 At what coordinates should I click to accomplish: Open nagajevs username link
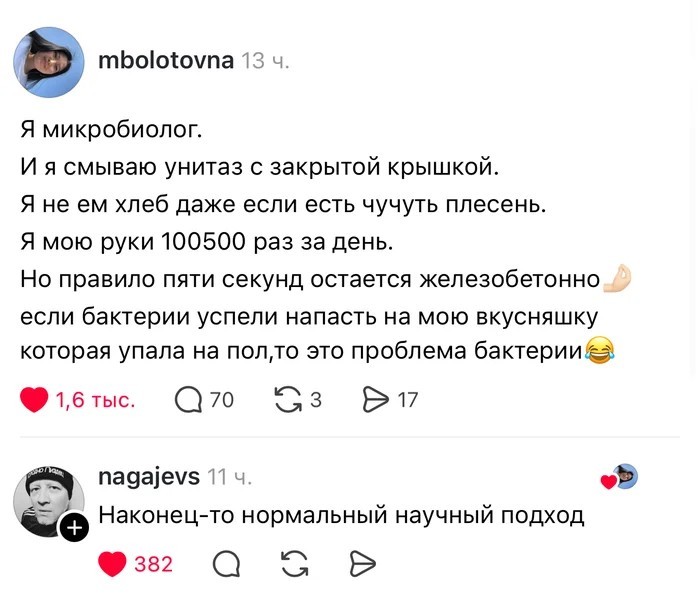(x=149, y=477)
